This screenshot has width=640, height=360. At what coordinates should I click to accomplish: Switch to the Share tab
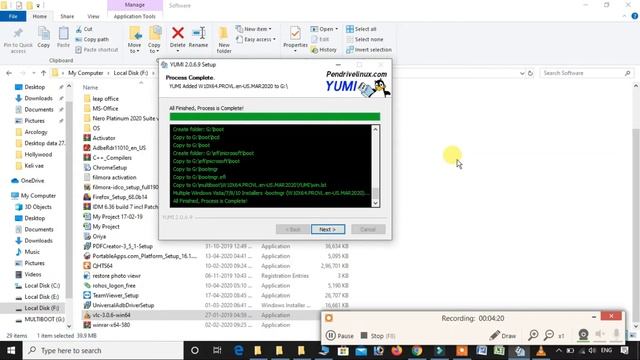click(67, 16)
